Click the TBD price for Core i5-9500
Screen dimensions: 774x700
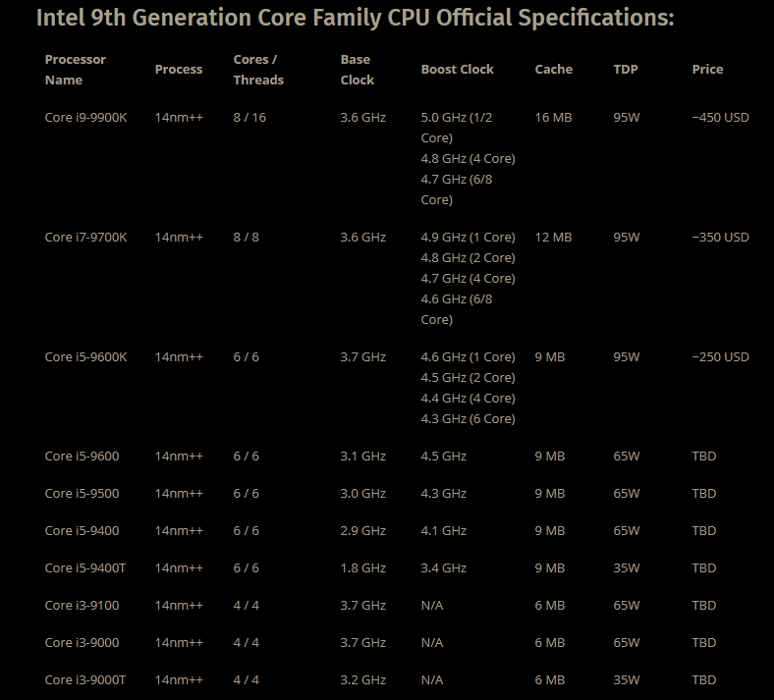click(704, 493)
